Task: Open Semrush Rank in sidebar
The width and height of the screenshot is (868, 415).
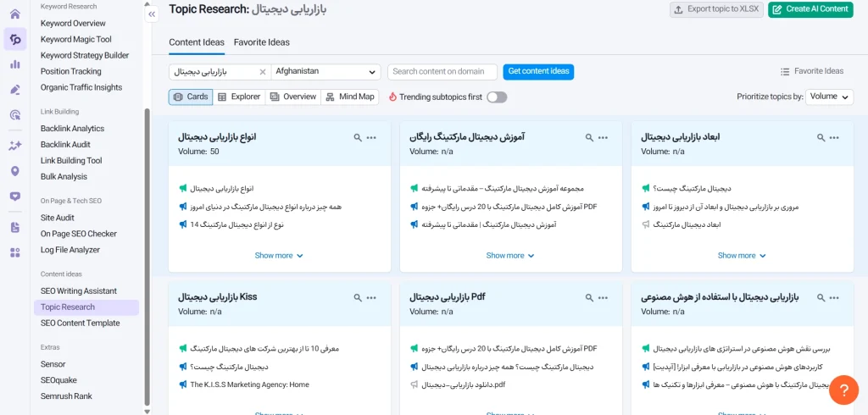Action: pos(66,396)
